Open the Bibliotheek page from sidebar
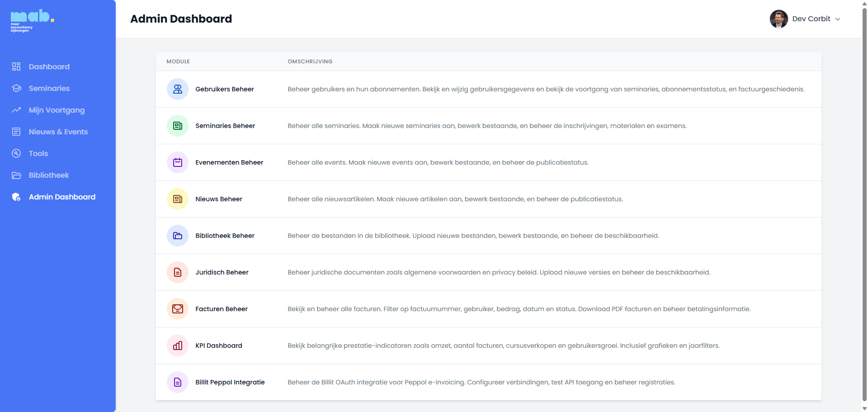The image size is (868, 412). click(x=49, y=175)
